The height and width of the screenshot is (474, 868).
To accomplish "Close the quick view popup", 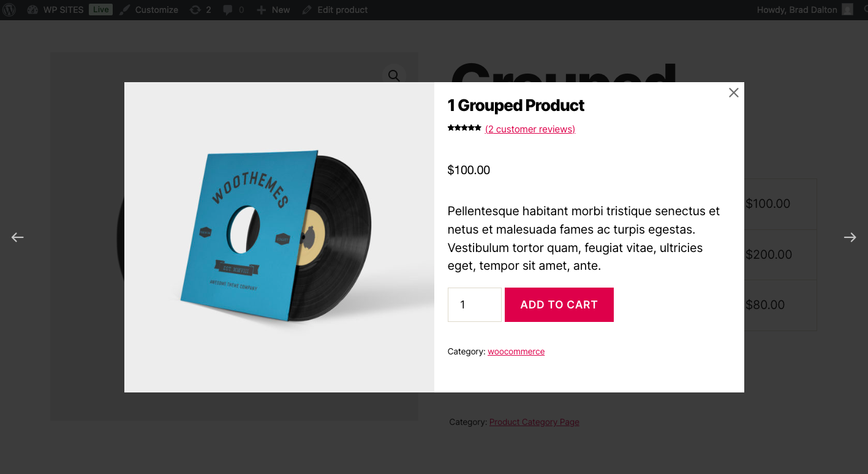I will pyautogui.click(x=733, y=93).
